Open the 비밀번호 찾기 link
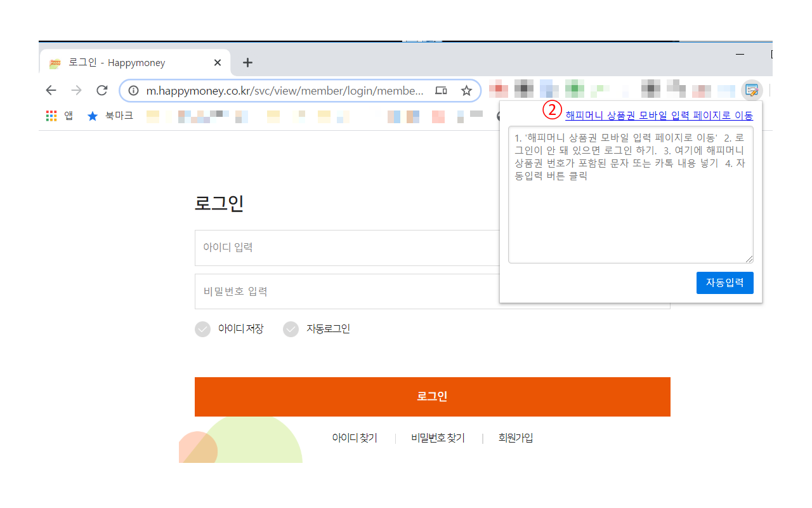The width and height of the screenshot is (812, 508). click(x=438, y=438)
